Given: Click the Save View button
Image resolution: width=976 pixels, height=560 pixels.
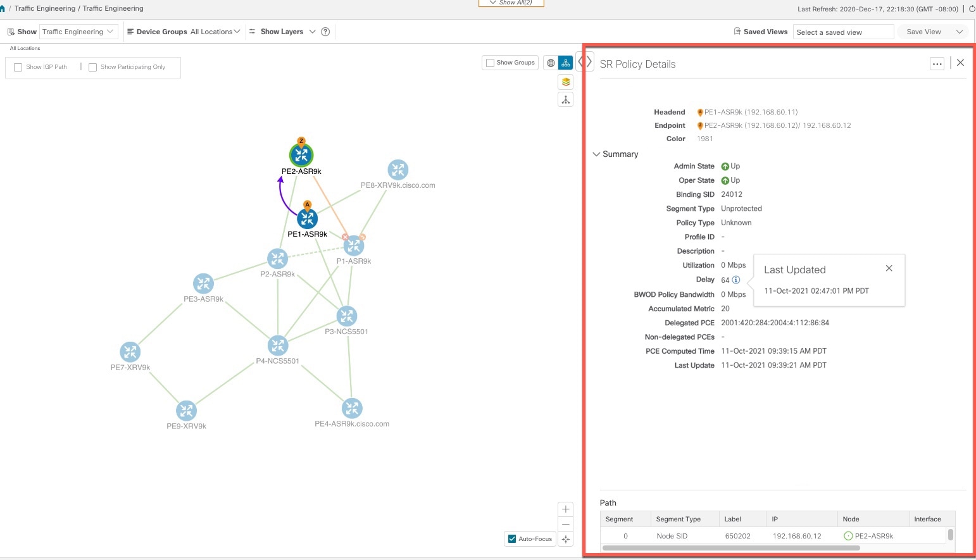Looking at the screenshot, I should click(923, 32).
